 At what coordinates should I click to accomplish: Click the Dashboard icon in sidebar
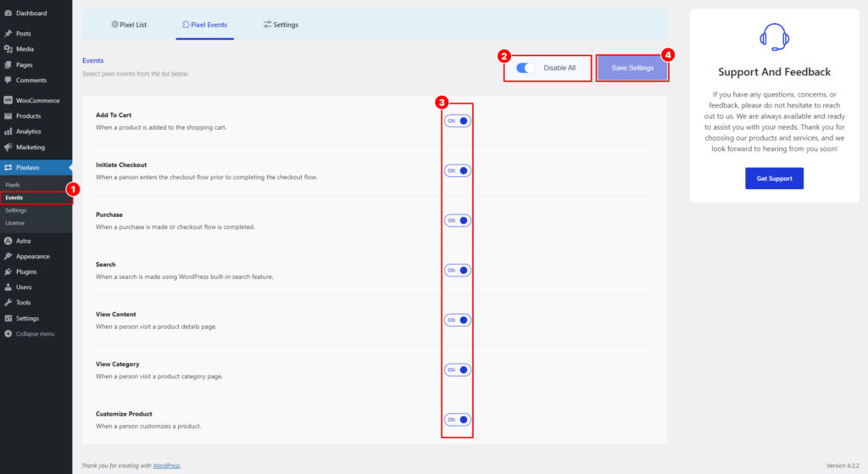8,14
